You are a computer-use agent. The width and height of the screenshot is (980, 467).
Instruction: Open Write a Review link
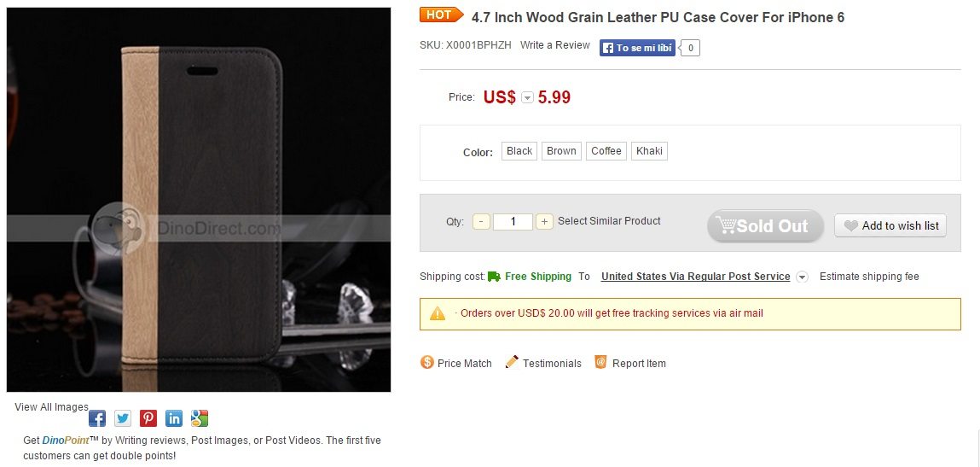pyautogui.click(x=555, y=45)
